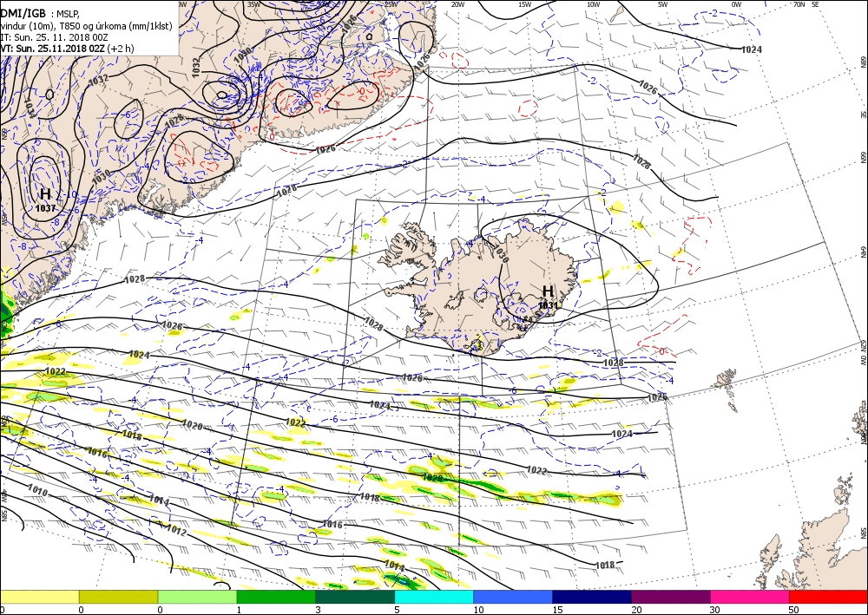
Task: Click the legend scale value 30
Action: pyautogui.click(x=715, y=610)
